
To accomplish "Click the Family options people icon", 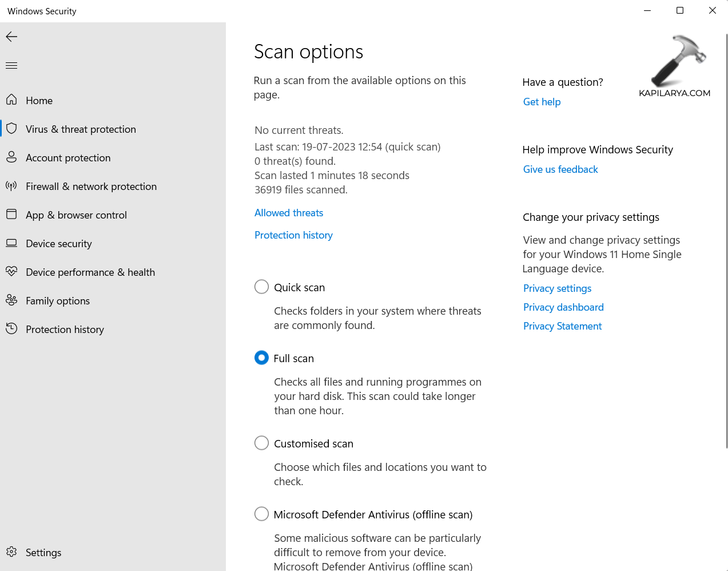I will point(11,300).
